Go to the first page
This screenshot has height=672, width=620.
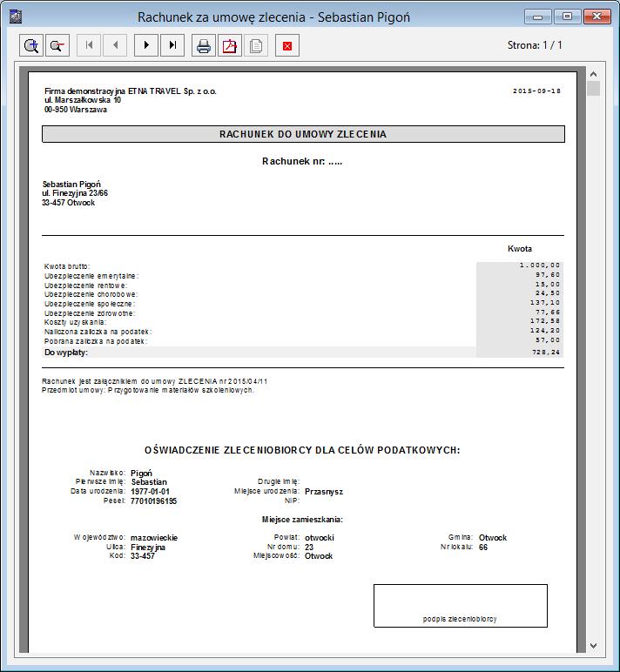(89, 45)
